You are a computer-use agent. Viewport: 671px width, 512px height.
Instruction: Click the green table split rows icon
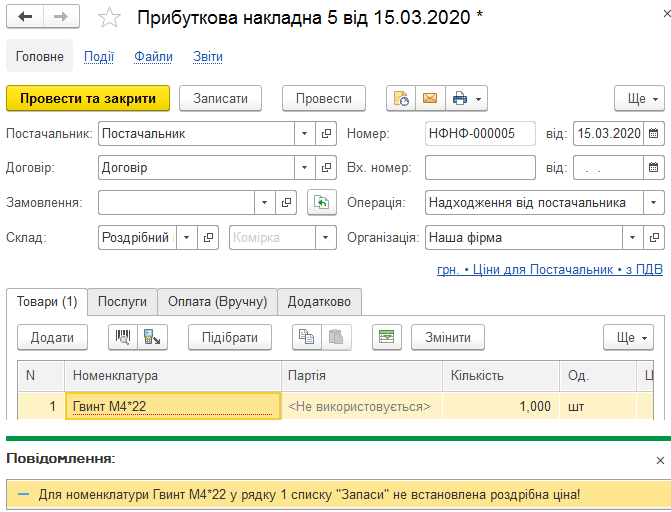pyautogui.click(x=387, y=337)
